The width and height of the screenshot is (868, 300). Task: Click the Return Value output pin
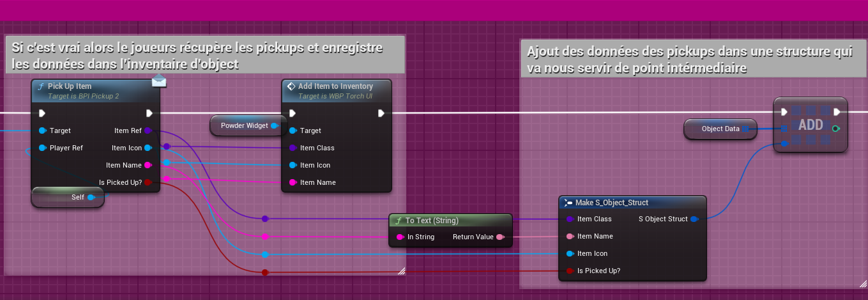point(500,237)
